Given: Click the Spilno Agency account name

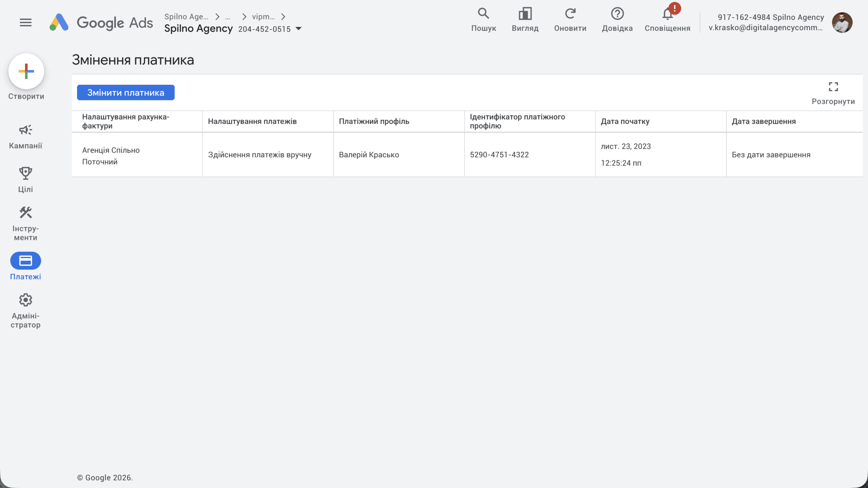Looking at the screenshot, I should (198, 28).
